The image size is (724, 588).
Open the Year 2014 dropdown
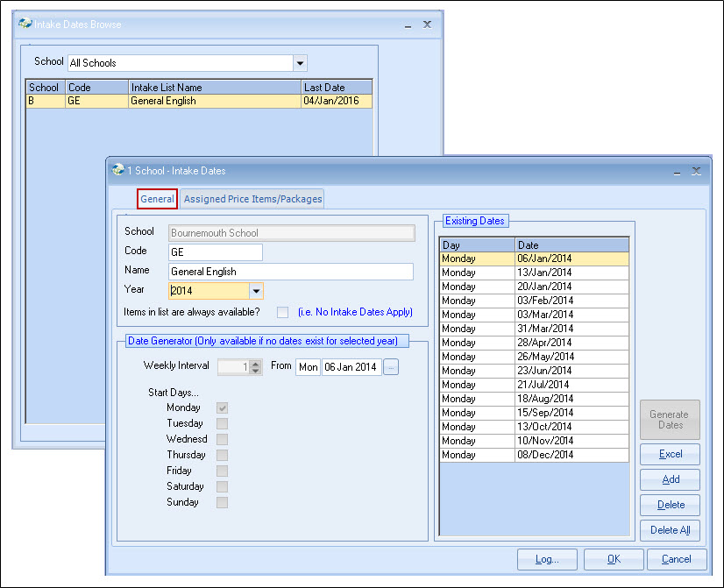256,291
